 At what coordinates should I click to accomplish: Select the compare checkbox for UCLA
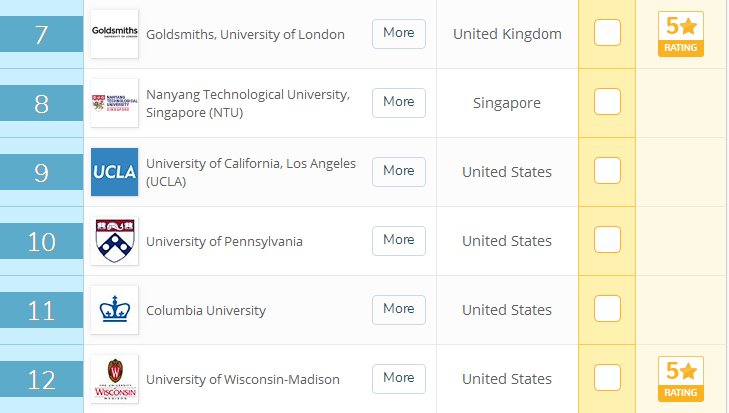pos(607,171)
